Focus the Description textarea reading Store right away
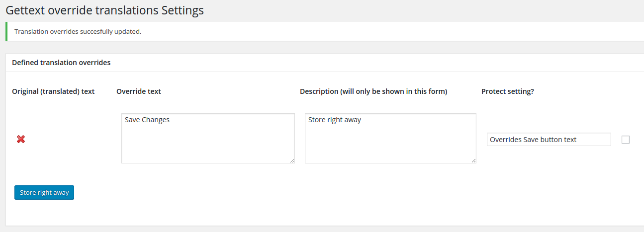644x232 pixels. [390, 138]
